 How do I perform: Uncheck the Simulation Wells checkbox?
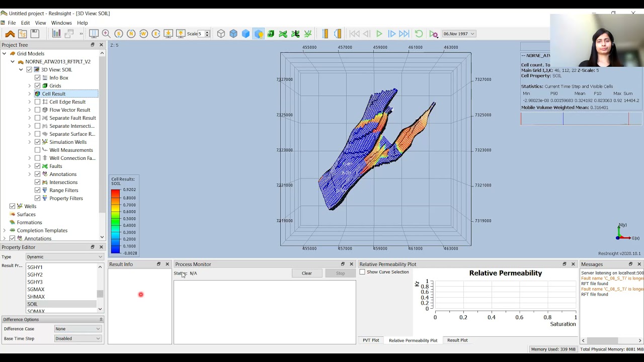click(38, 142)
